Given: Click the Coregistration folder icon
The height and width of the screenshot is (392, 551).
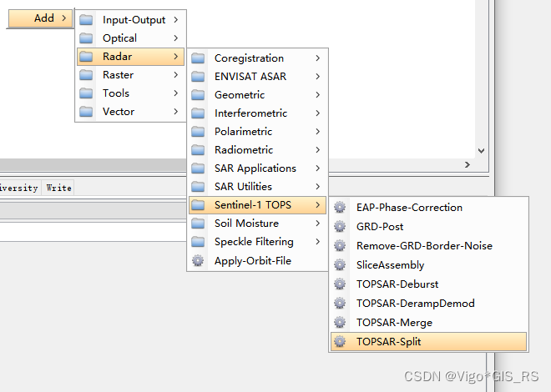Looking at the screenshot, I should 198,58.
